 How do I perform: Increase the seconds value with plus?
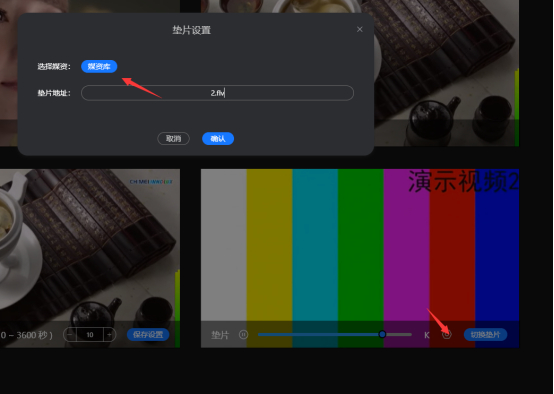(110, 335)
